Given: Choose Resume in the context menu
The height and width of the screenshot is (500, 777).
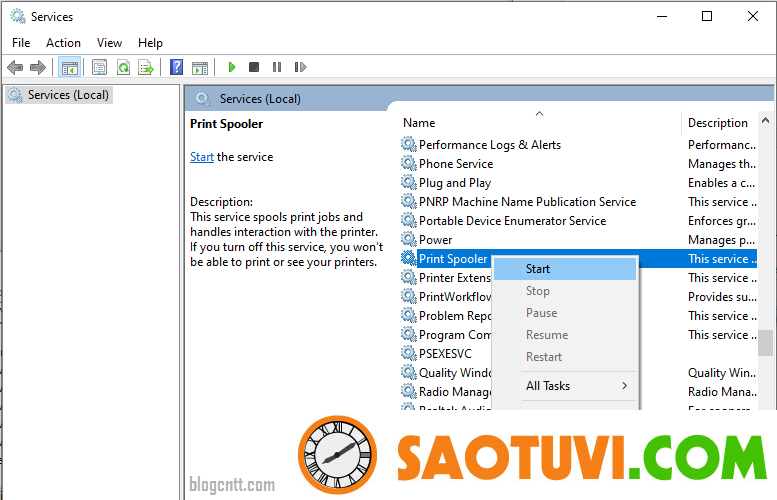Looking at the screenshot, I should coord(565,335).
